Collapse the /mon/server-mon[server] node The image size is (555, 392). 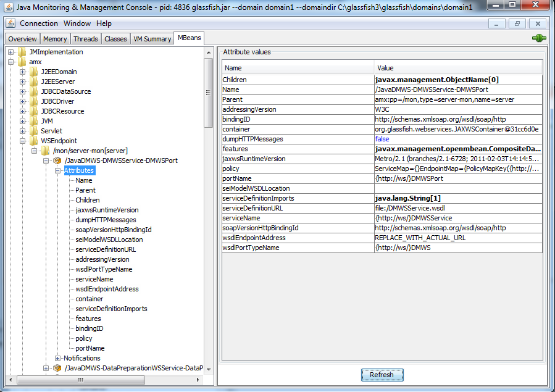pyautogui.click(x=34, y=151)
